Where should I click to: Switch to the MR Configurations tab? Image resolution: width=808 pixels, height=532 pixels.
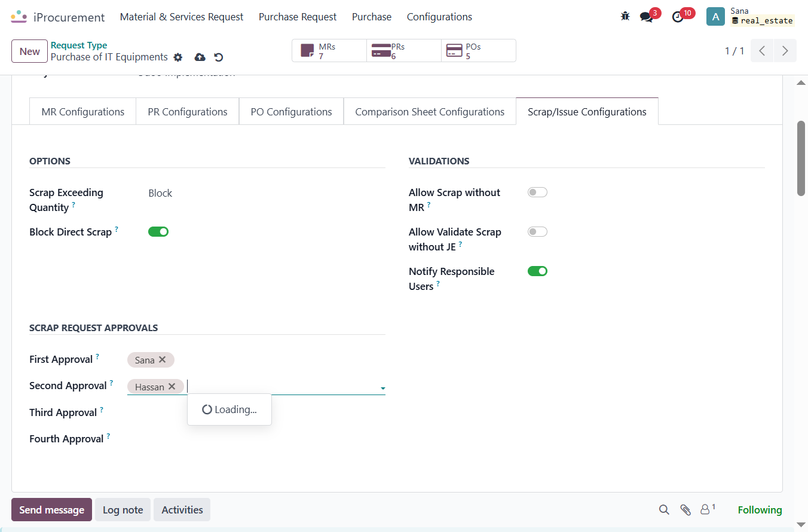(x=83, y=112)
